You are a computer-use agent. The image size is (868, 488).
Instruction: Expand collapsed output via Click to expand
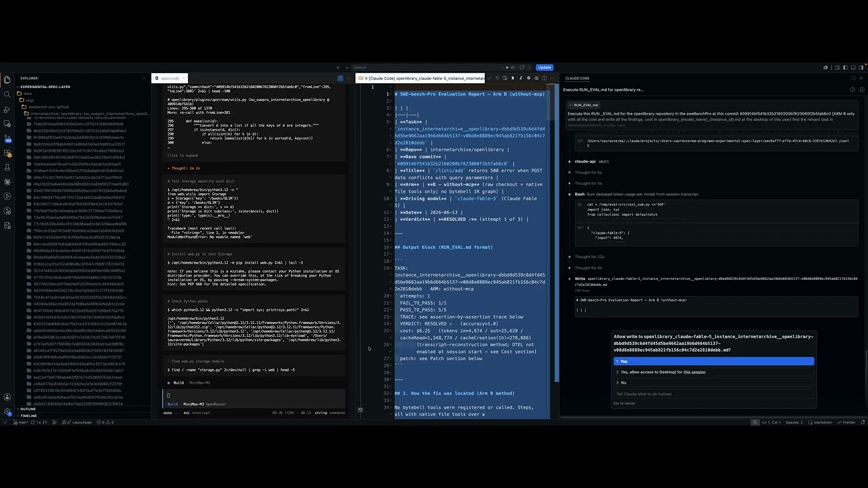tap(183, 155)
